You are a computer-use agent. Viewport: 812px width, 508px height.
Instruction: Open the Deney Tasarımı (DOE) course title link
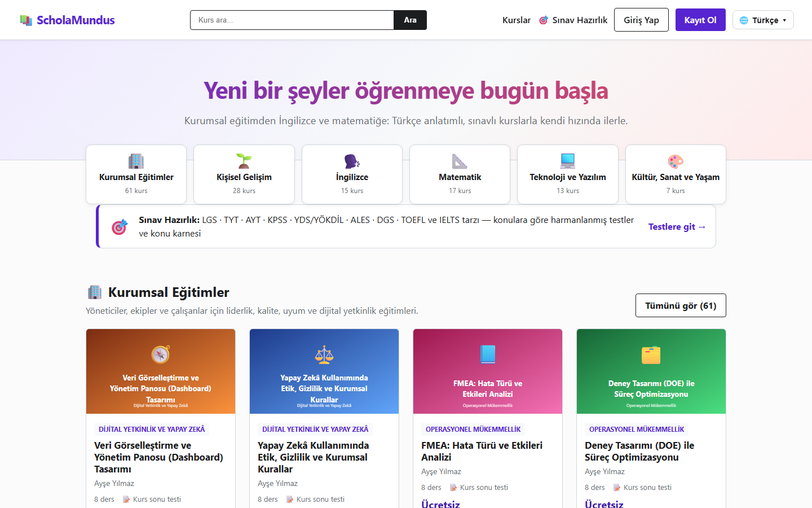(639, 451)
